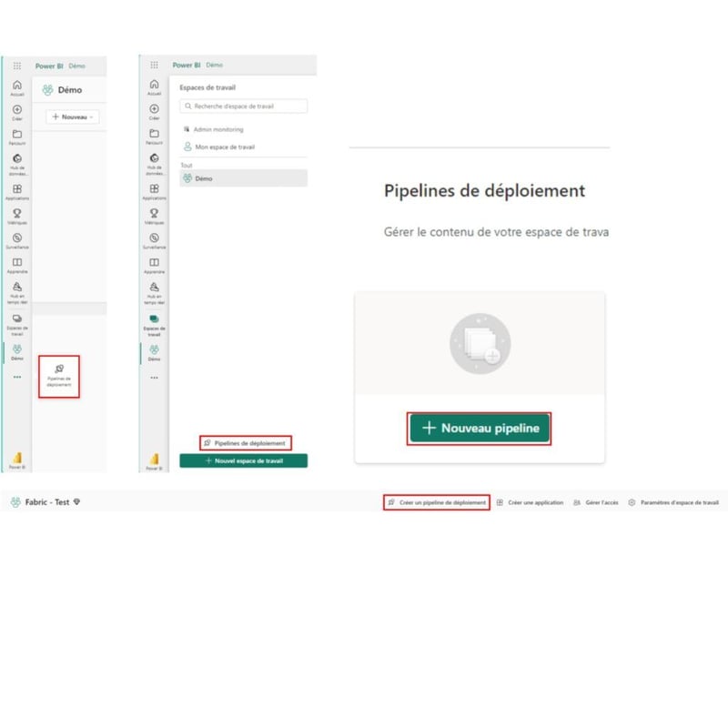Open Hub en temps réel beside Espaces de travail panel

tap(154, 291)
